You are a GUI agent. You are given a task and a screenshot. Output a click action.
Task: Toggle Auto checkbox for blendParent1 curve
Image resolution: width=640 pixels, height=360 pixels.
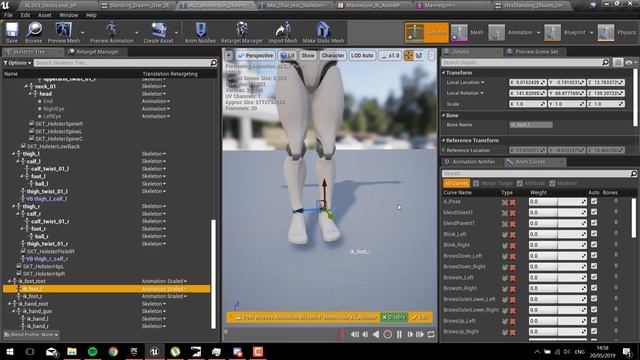tap(594, 223)
